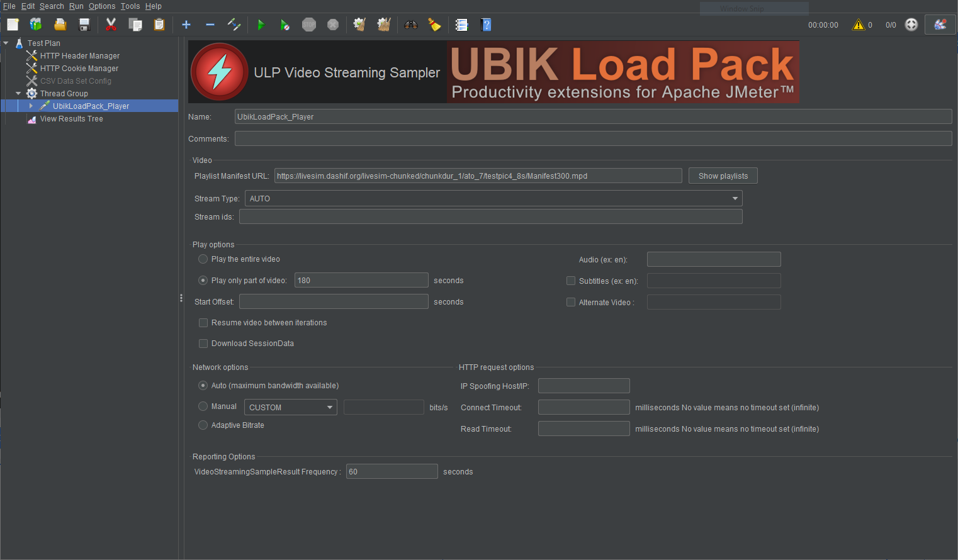Check Download SessionData
Image resolution: width=958 pixels, height=560 pixels.
203,344
